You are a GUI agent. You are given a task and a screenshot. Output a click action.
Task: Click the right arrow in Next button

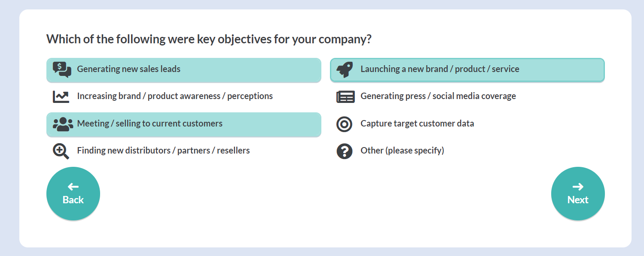click(x=578, y=187)
